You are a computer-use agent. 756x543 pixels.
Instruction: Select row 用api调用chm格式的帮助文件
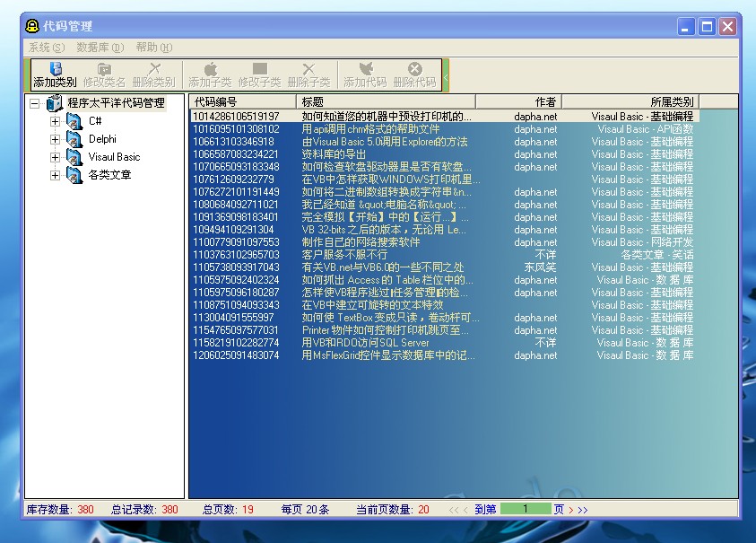tap(444, 129)
